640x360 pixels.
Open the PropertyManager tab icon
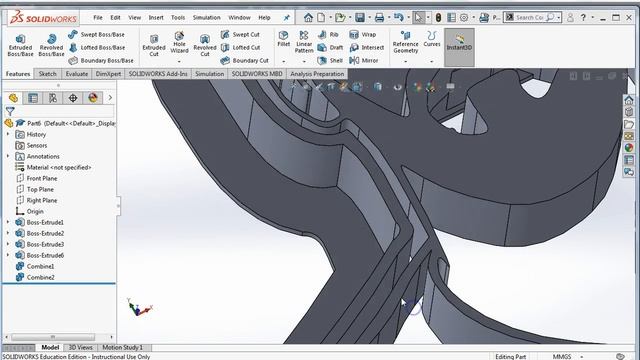pos(33,98)
